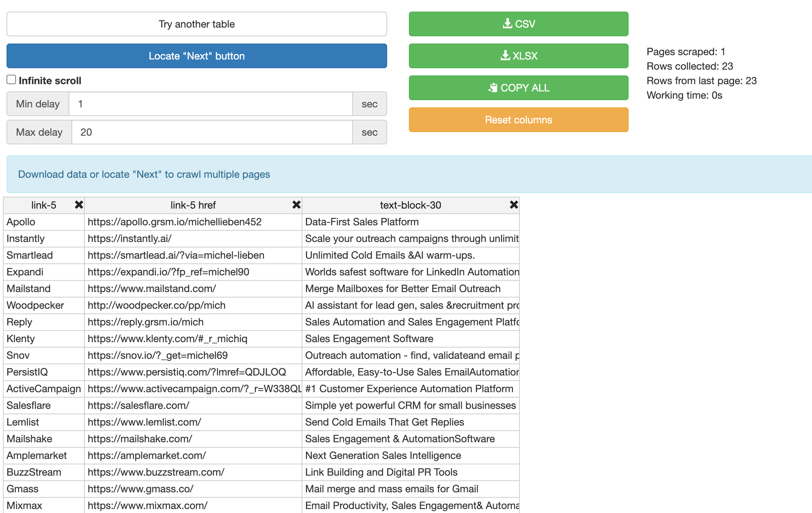Viewport: 812px width, 513px height.
Task: Open the Apollo link in the first row
Action: (x=21, y=222)
